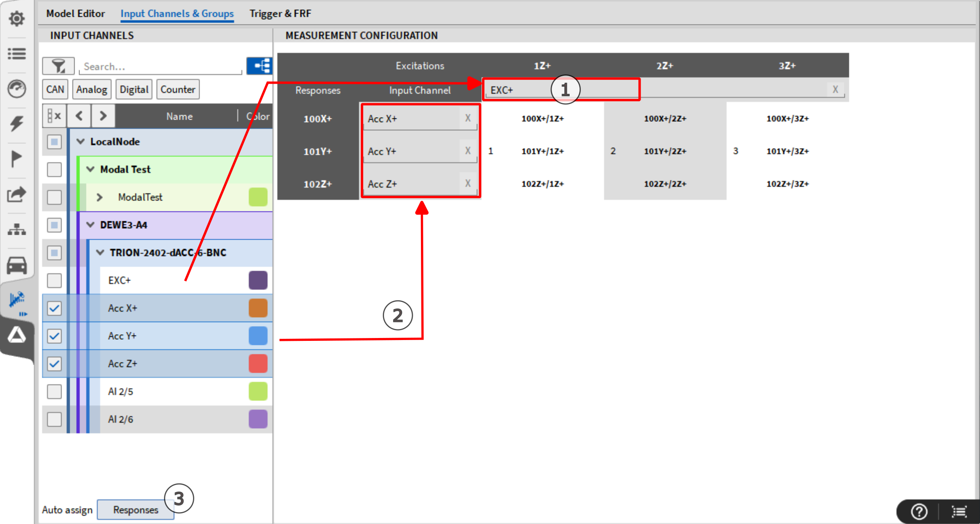This screenshot has height=524, width=980.
Task: Select the 102Z+/3Z+ matrix cell
Action: pos(787,184)
